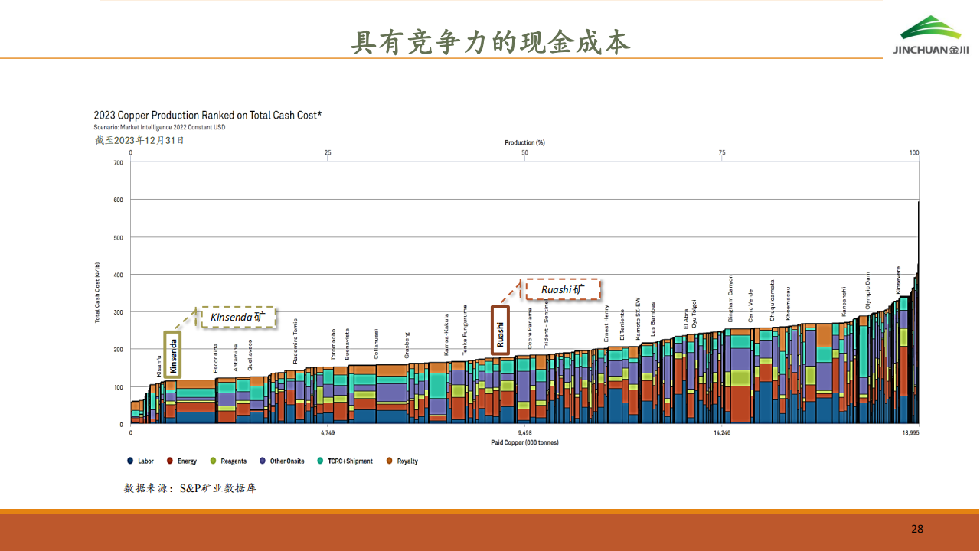The height and width of the screenshot is (551, 980).
Task: Click the 'Scenario: Market Intelligence 2022 Constant USD' subtitle
Action: [159, 127]
